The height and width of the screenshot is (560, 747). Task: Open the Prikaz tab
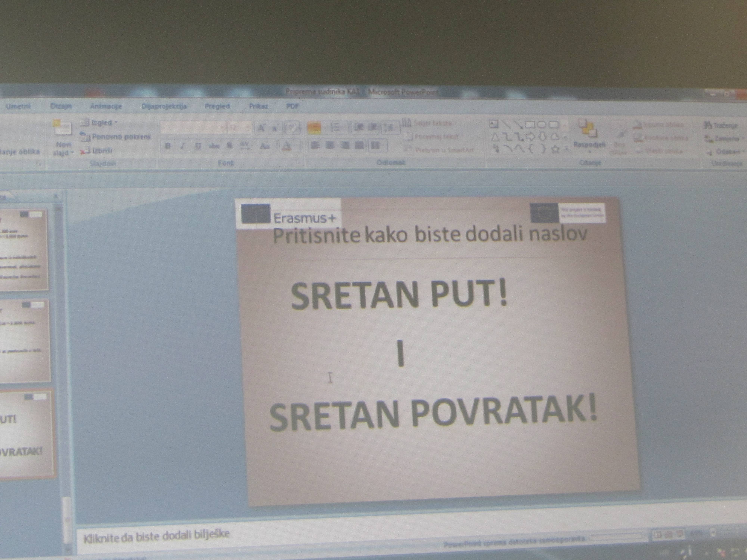coord(258,106)
